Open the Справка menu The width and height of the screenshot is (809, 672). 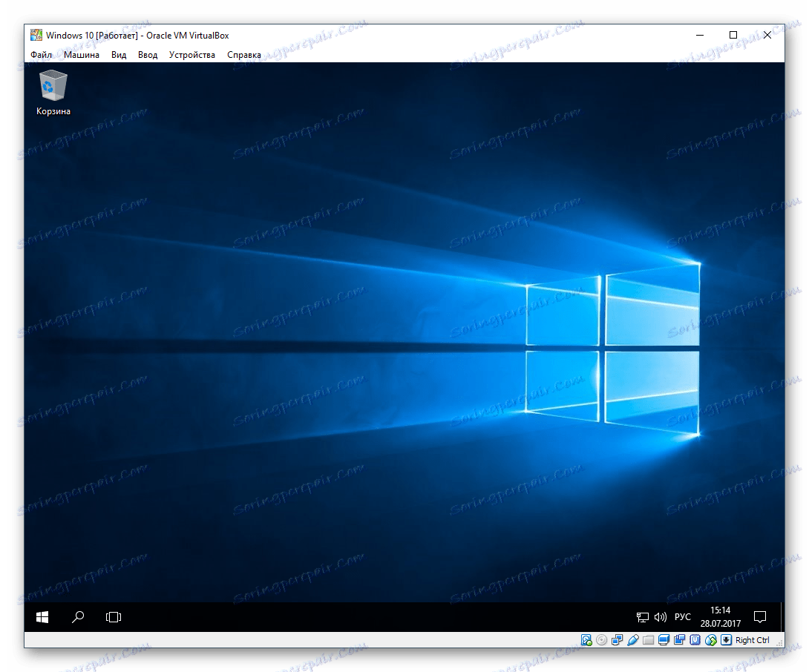pyautogui.click(x=244, y=55)
